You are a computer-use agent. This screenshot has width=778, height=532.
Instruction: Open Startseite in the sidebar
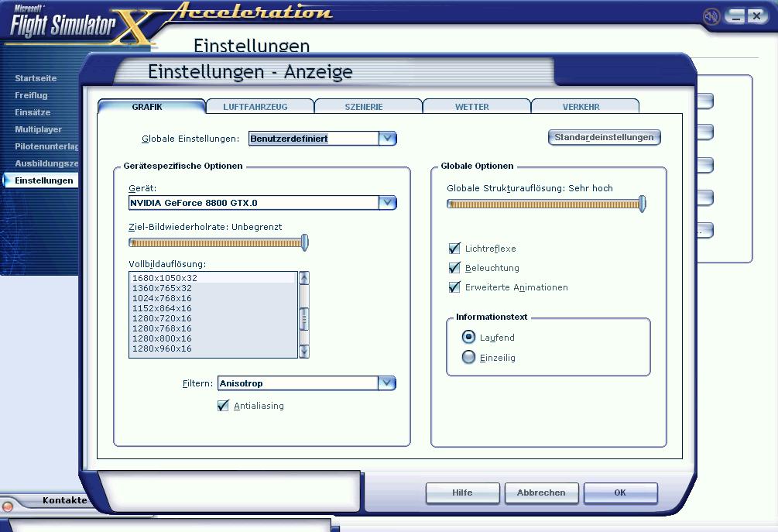click(x=36, y=78)
